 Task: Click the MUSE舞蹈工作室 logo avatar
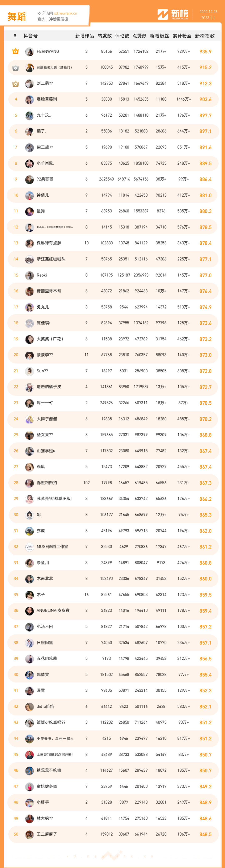[30, 547]
